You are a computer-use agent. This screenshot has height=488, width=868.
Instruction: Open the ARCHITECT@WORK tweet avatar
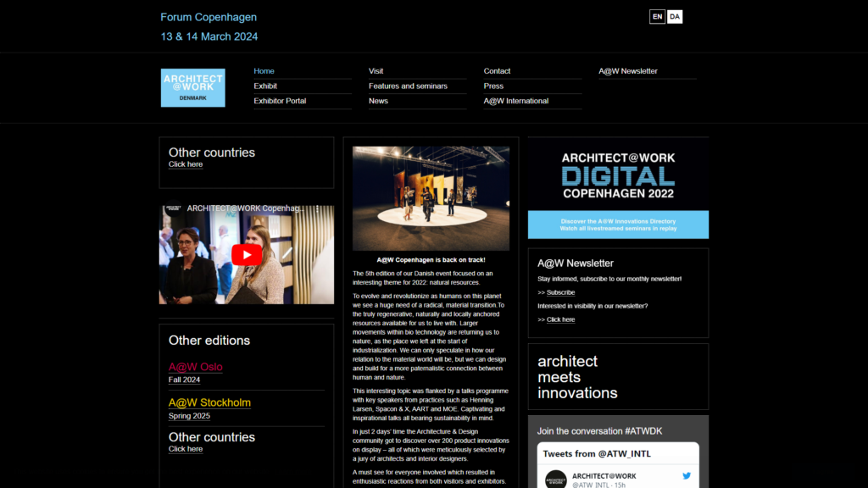point(555,480)
